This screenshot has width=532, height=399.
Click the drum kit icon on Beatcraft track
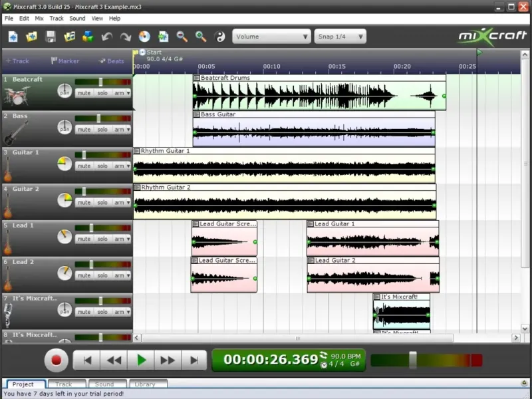[17, 95]
